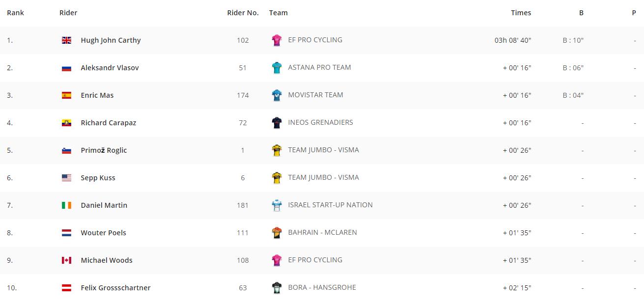644x305 pixels.
Task: Click the Times column header
Action: pos(521,13)
